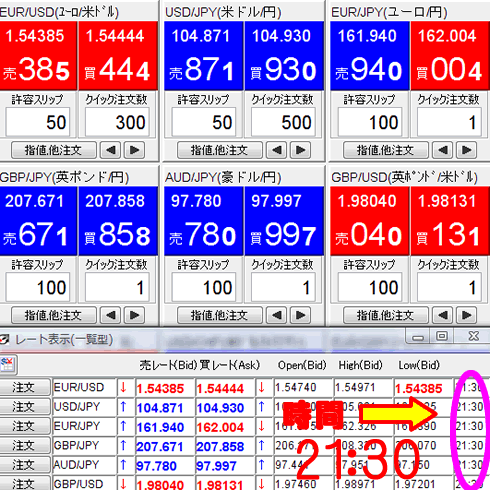This screenshot has width=490, height=490.
Task: Click the left arrow in GBP/JPY panel
Action: point(110,315)
